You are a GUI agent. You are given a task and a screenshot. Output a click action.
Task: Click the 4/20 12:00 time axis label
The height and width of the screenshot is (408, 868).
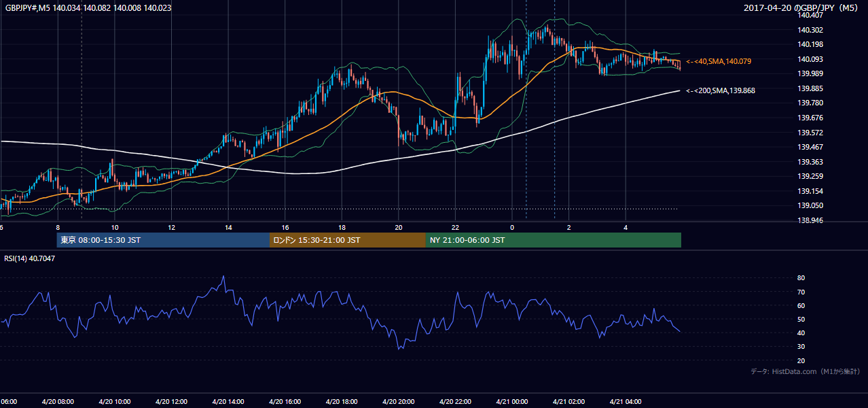click(171, 402)
